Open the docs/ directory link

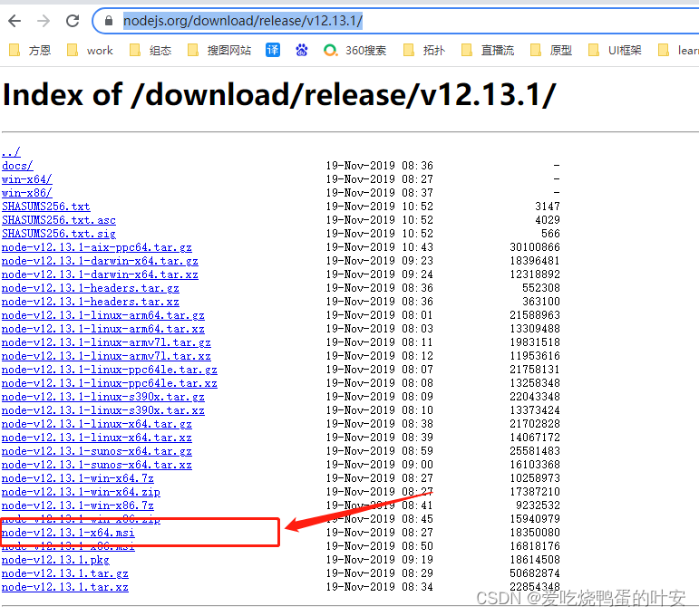[17, 166]
